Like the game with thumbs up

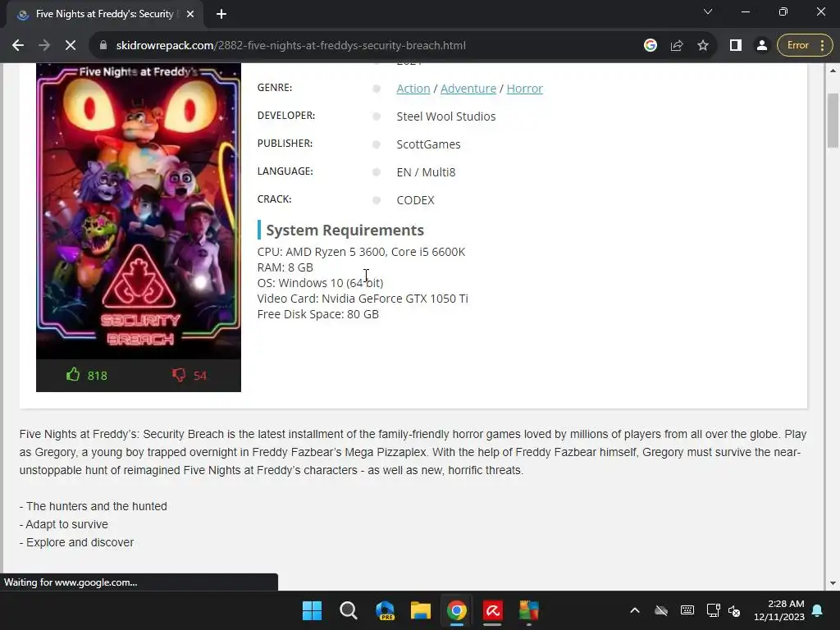(x=86, y=375)
